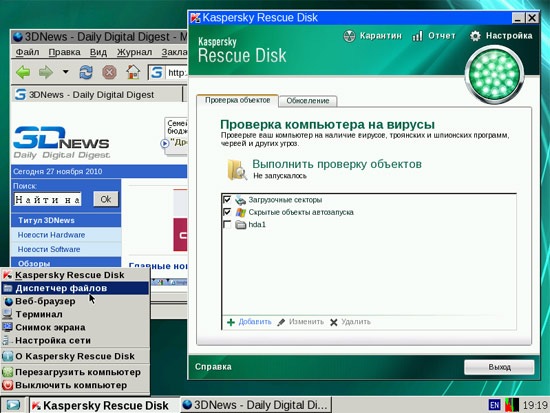Click the Выход exit button
The width and height of the screenshot is (550, 413).
click(x=499, y=367)
